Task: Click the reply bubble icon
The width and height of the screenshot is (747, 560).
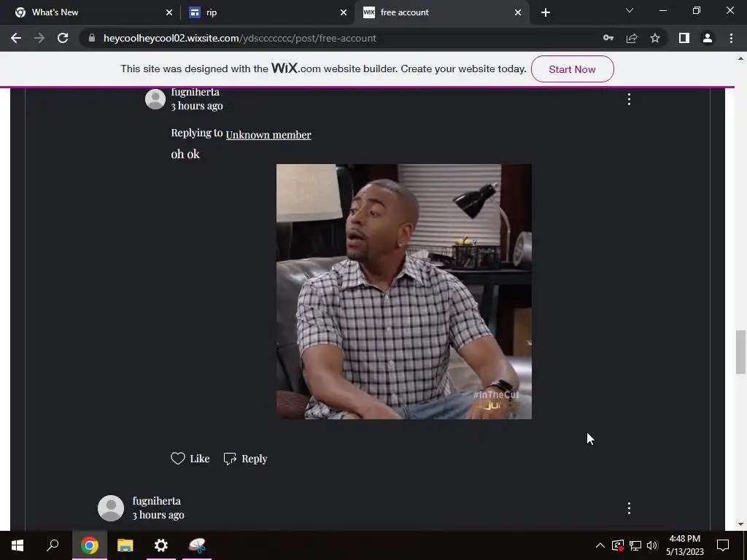Action: (230, 459)
